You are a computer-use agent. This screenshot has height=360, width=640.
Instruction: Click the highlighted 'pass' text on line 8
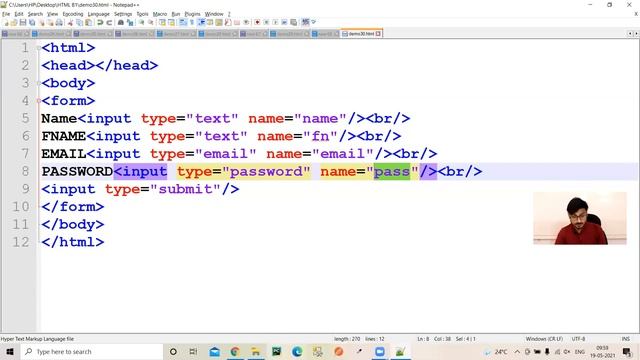pyautogui.click(x=392, y=171)
